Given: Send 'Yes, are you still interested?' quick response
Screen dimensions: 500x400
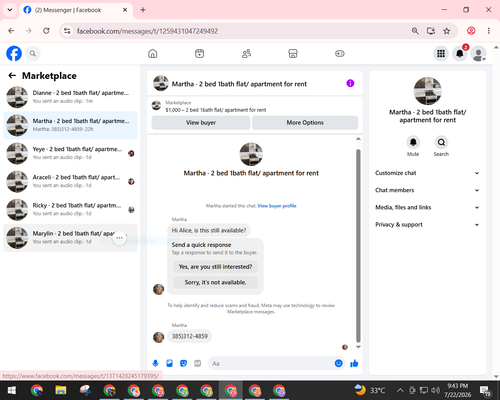Looking at the screenshot, I should tap(215, 267).
